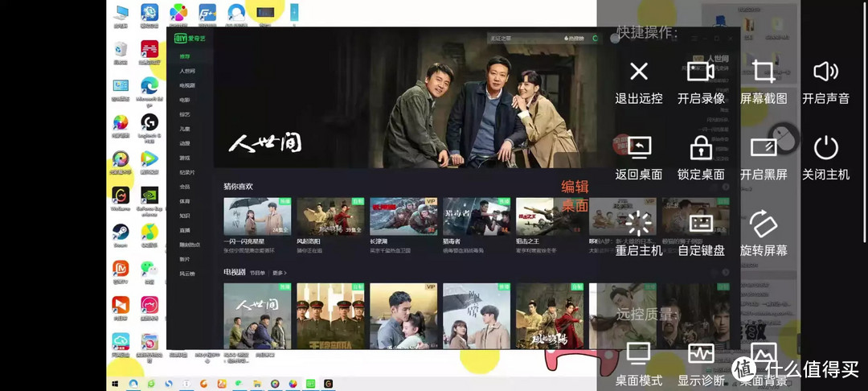Launch Steam from desktop
This screenshot has width=868, height=391.
121,236
